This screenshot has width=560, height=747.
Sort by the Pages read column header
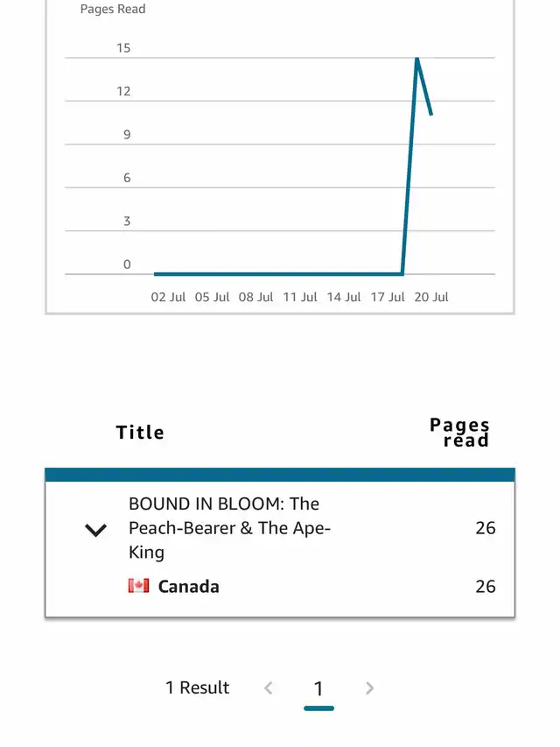tap(459, 432)
